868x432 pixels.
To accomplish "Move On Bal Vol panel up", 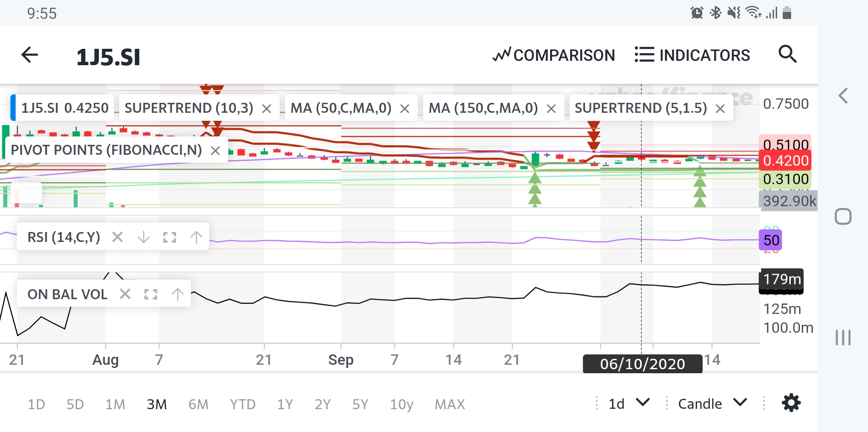I will coord(177,294).
